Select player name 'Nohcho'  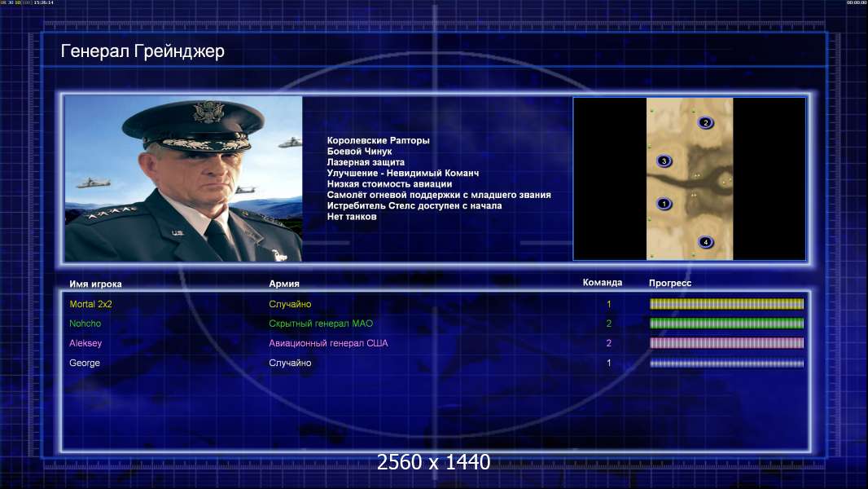(x=85, y=324)
